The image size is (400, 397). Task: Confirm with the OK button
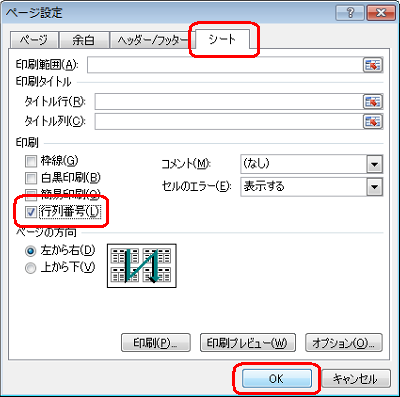tap(277, 378)
